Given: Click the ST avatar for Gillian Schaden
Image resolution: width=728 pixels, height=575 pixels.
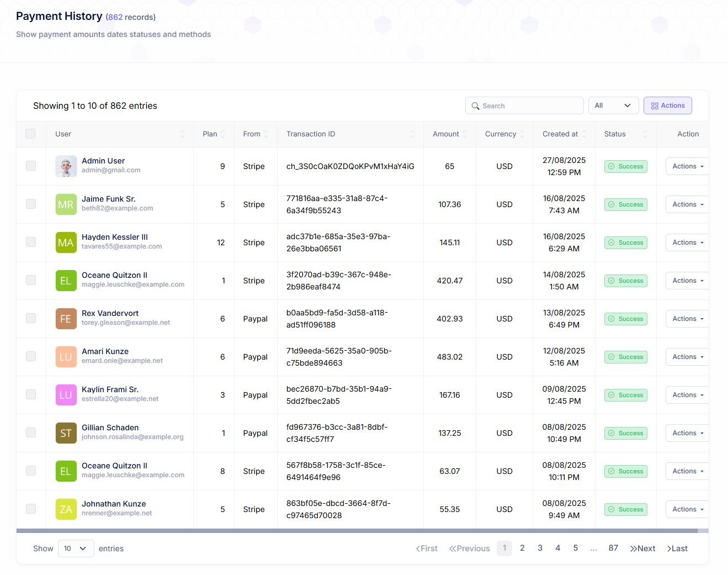Looking at the screenshot, I should (66, 433).
